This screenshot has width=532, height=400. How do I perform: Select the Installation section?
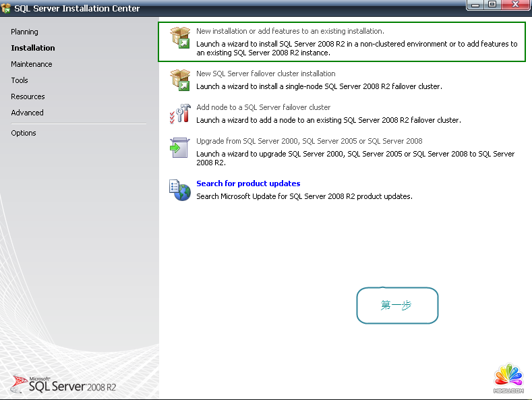click(33, 48)
